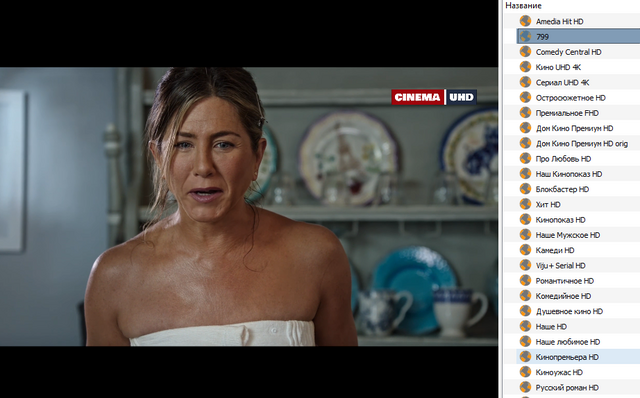640x398 pixels.
Task: Click the globe icon beside Дом Кино Премиум HD orig
Action: [525, 143]
